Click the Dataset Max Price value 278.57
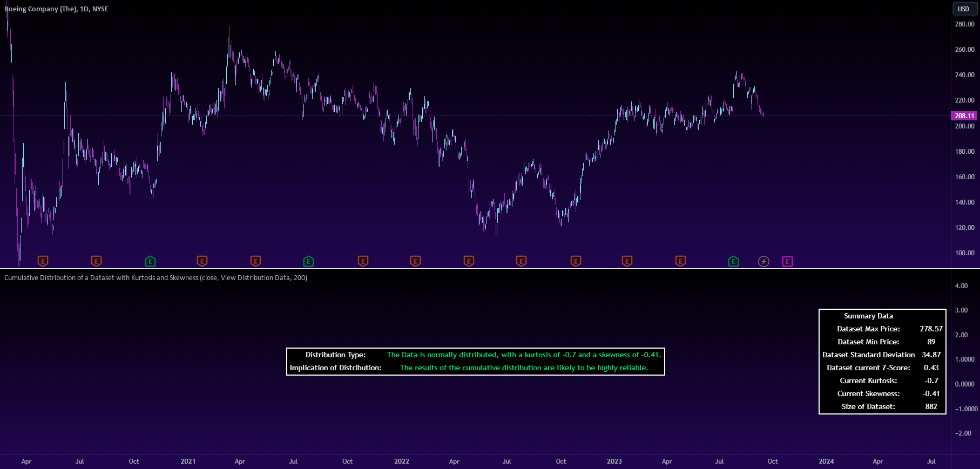 point(931,329)
